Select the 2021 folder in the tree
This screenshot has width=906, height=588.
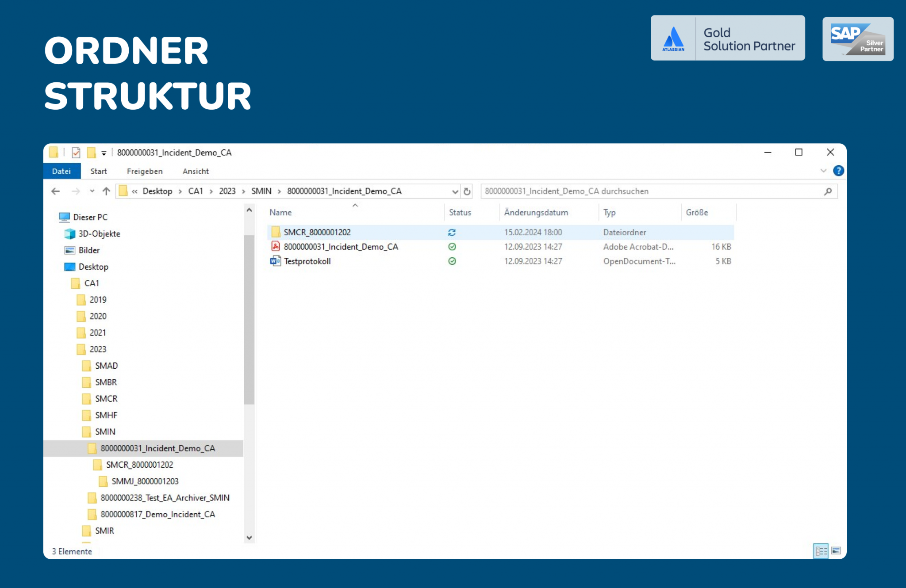click(98, 332)
